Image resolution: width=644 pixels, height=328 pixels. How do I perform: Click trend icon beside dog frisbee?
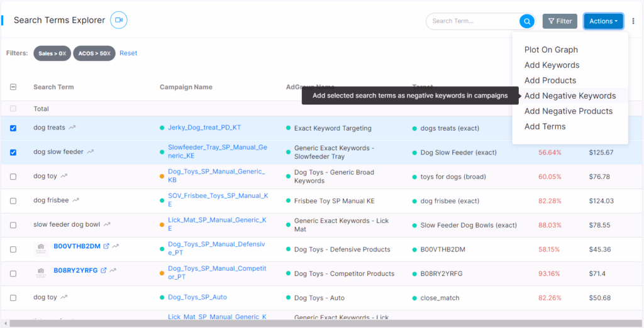pos(76,200)
